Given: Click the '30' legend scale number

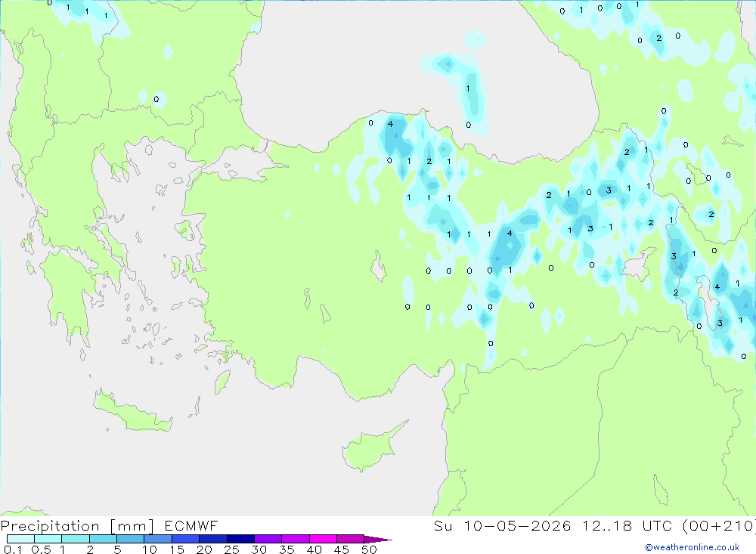Looking at the screenshot, I should 259,549.
